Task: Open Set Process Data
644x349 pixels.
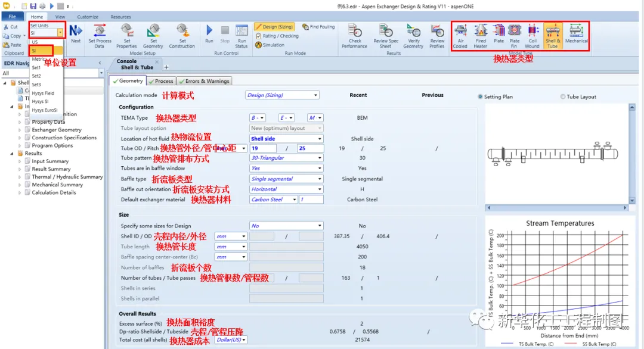Action: point(100,36)
